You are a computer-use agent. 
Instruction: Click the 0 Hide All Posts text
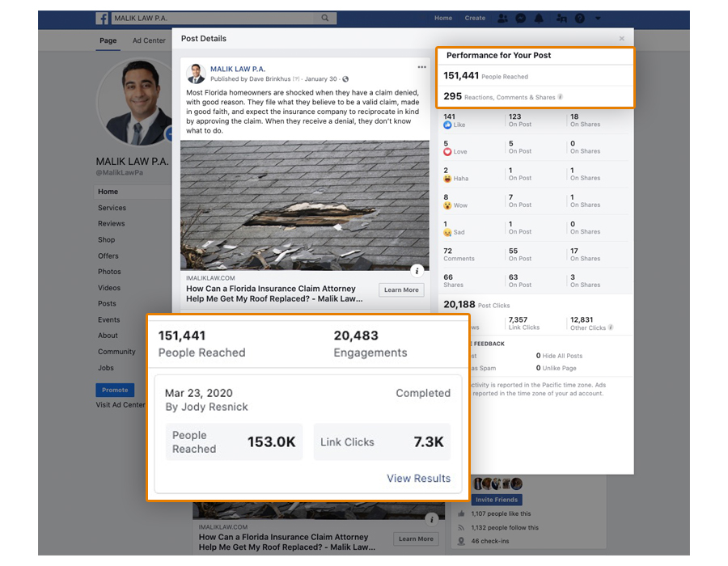(559, 356)
